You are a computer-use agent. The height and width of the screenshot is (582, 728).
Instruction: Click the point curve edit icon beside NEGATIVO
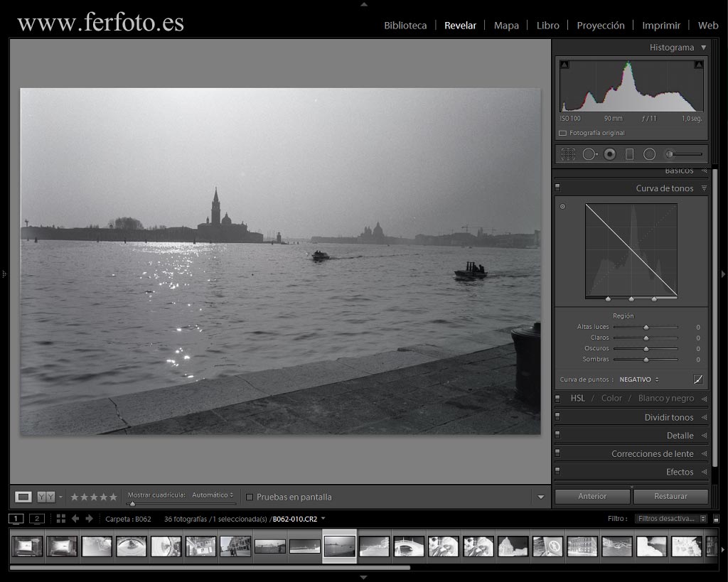click(698, 379)
